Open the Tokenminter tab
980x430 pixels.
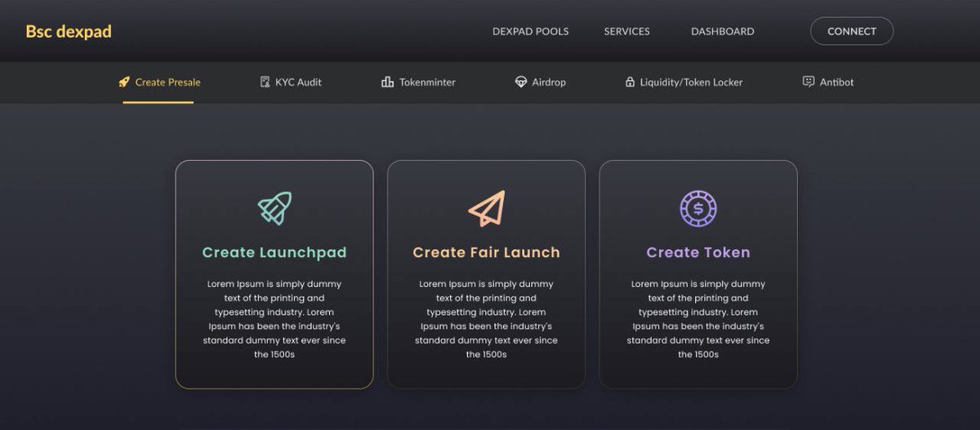pos(427,82)
